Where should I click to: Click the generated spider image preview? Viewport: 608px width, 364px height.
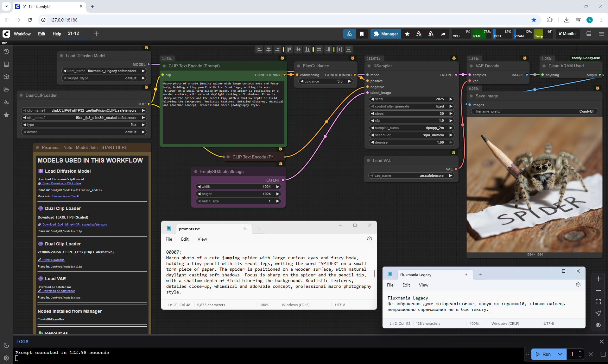tap(534, 185)
